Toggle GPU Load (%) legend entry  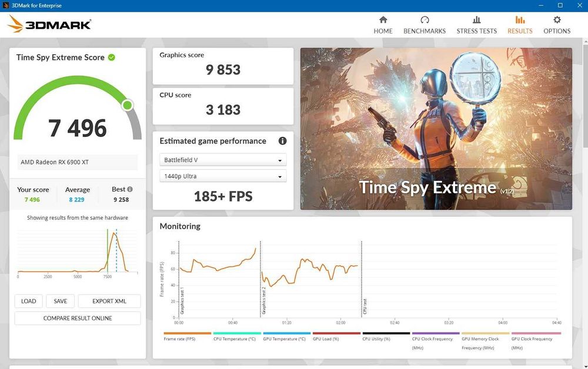336,337
